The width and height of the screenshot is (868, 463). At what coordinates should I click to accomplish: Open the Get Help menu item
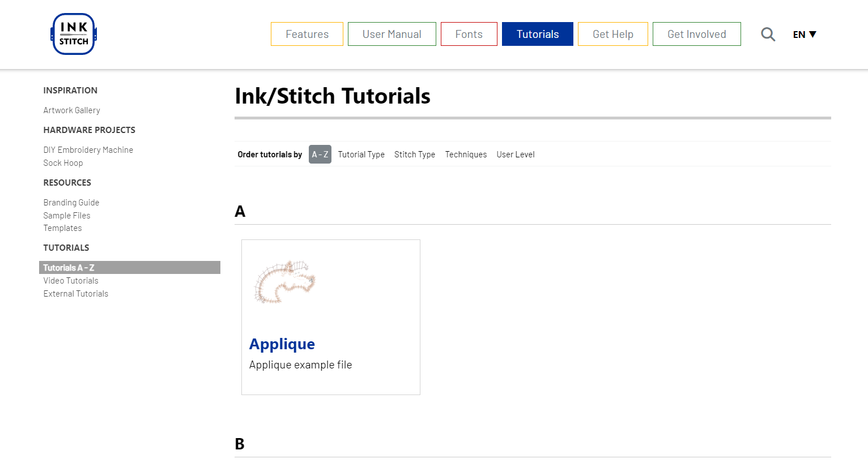613,34
